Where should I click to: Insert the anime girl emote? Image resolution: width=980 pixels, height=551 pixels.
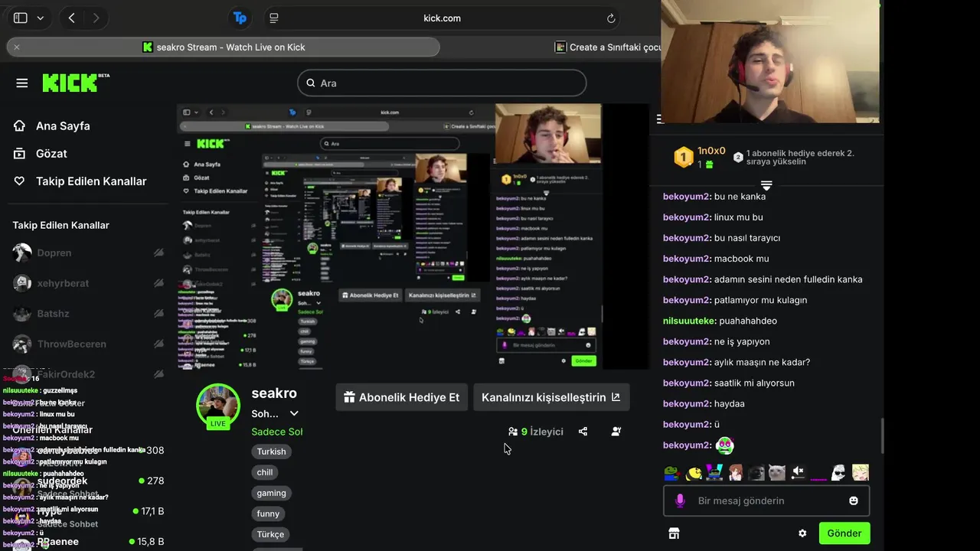click(735, 472)
